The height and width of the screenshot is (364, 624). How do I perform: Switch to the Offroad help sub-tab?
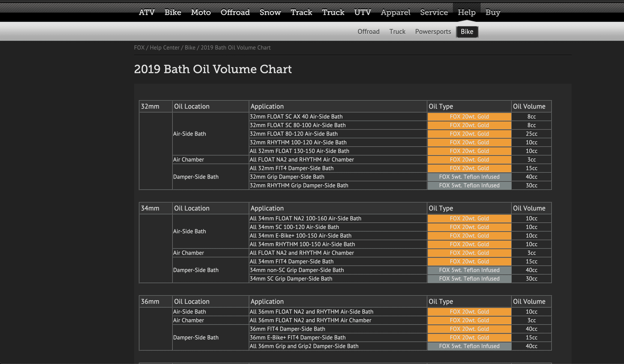click(x=368, y=32)
